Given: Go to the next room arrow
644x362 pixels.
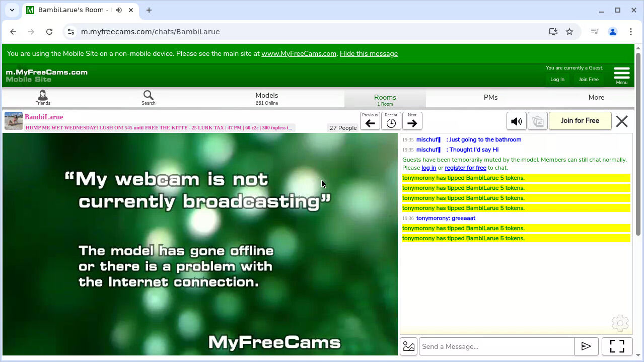Looking at the screenshot, I should (x=412, y=121).
